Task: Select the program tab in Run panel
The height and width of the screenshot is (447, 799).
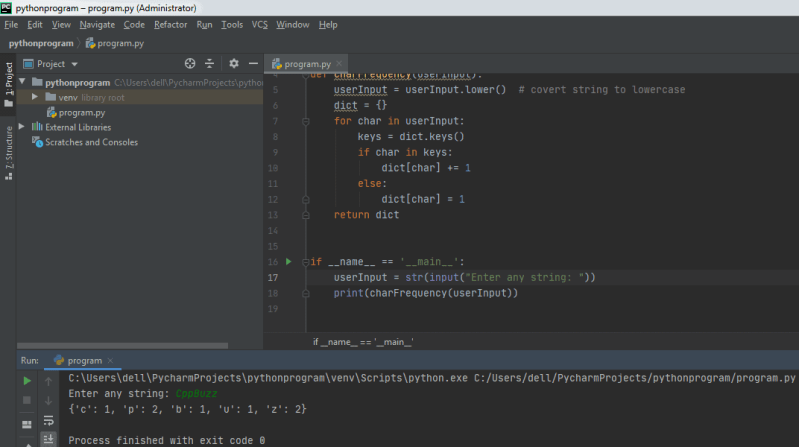Action: (x=83, y=360)
